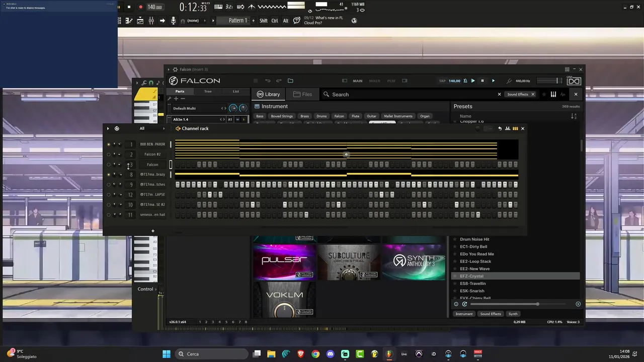Click the swing undo arrow in Channel rack
This screenshot has width=644, height=362.
(x=500, y=128)
